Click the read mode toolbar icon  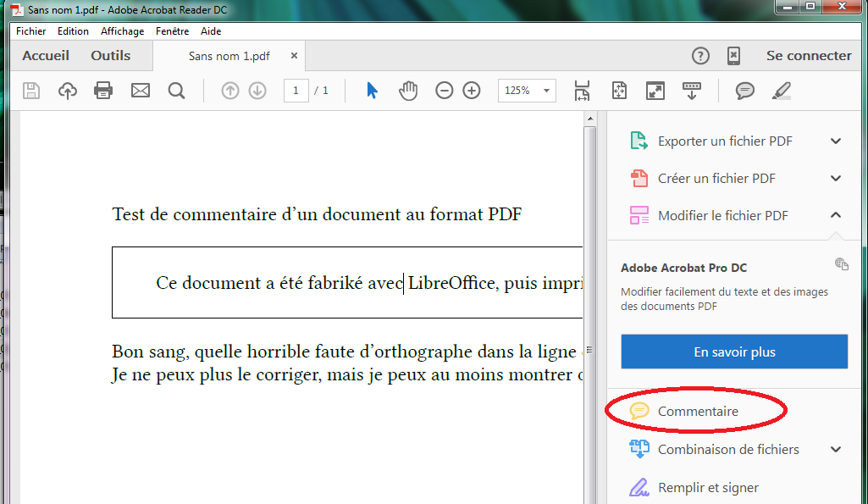click(691, 91)
